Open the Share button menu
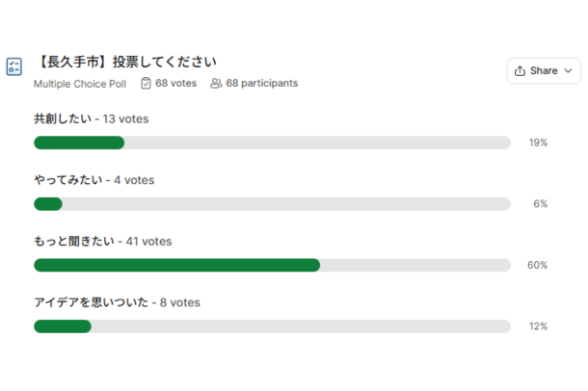Viewport: 588px width, 391px height. coord(544,71)
